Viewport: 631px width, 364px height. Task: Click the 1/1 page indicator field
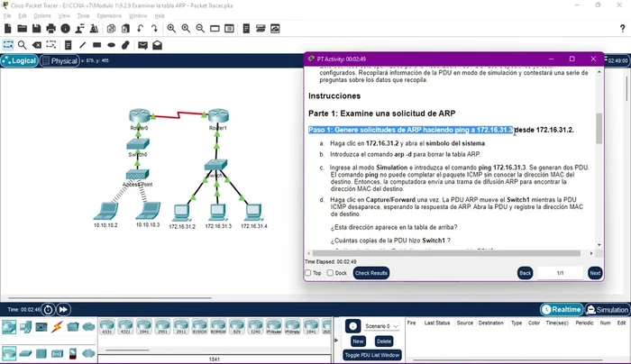click(x=560, y=273)
